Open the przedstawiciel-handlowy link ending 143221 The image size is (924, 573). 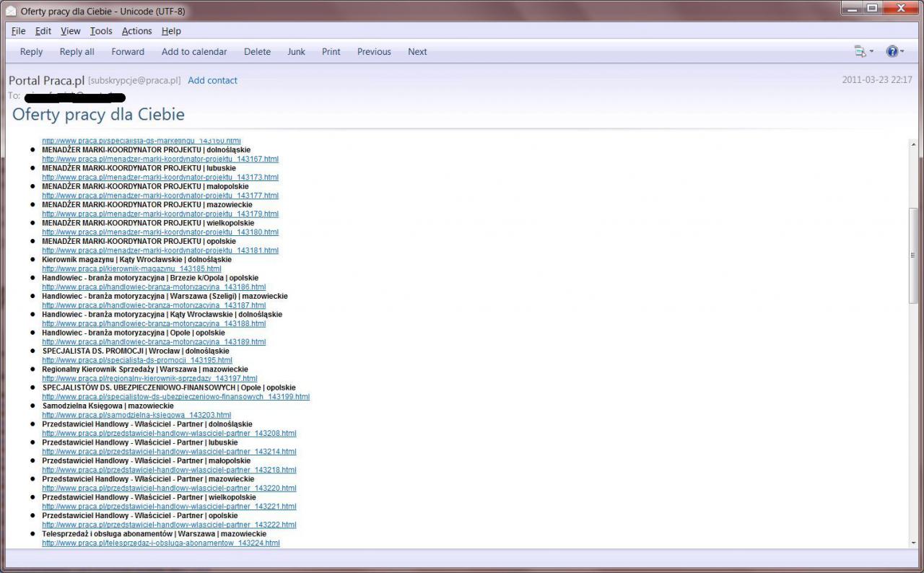[169, 507]
